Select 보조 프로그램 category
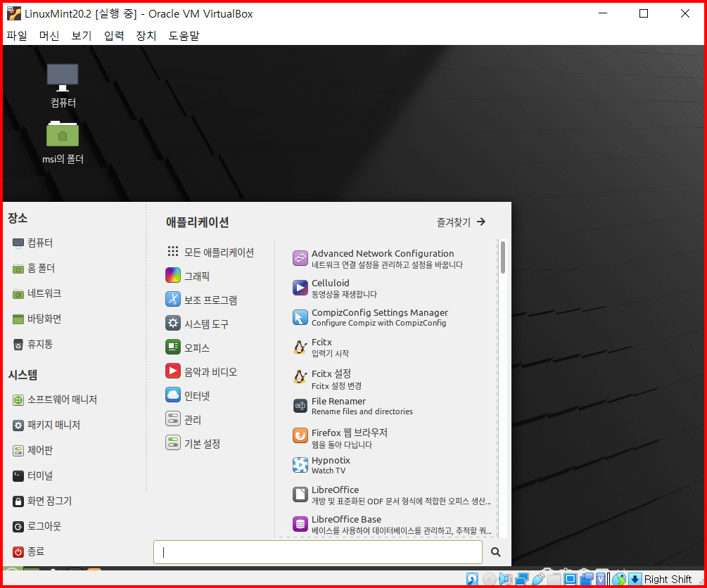The height and width of the screenshot is (588, 707). (x=201, y=300)
